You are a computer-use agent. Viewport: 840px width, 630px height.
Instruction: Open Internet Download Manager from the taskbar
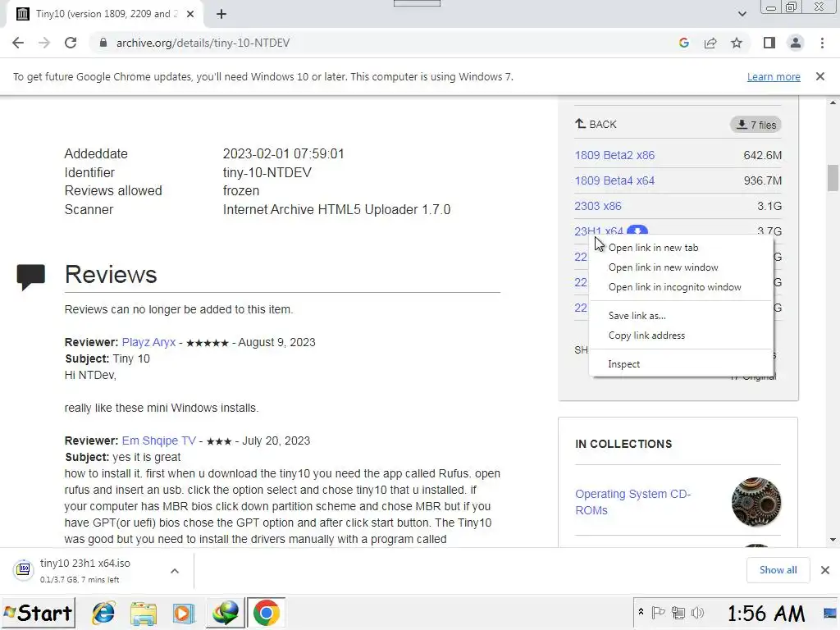click(226, 613)
